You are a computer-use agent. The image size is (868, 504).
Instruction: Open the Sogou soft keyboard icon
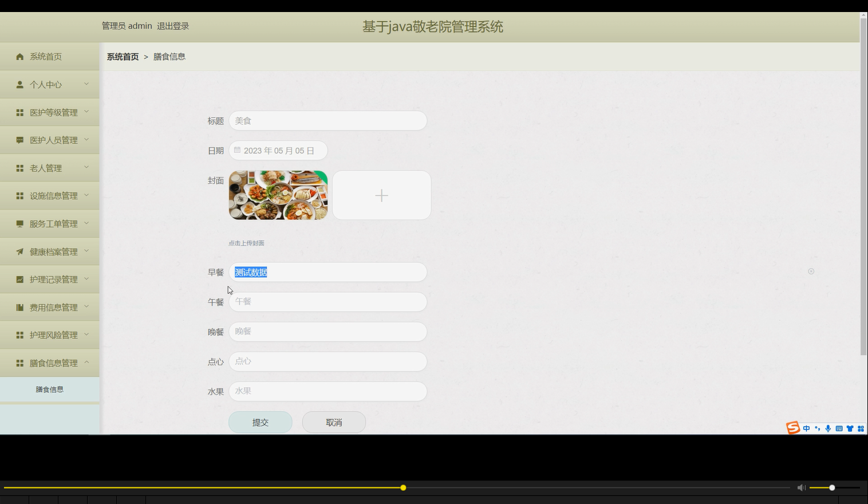[x=839, y=428]
